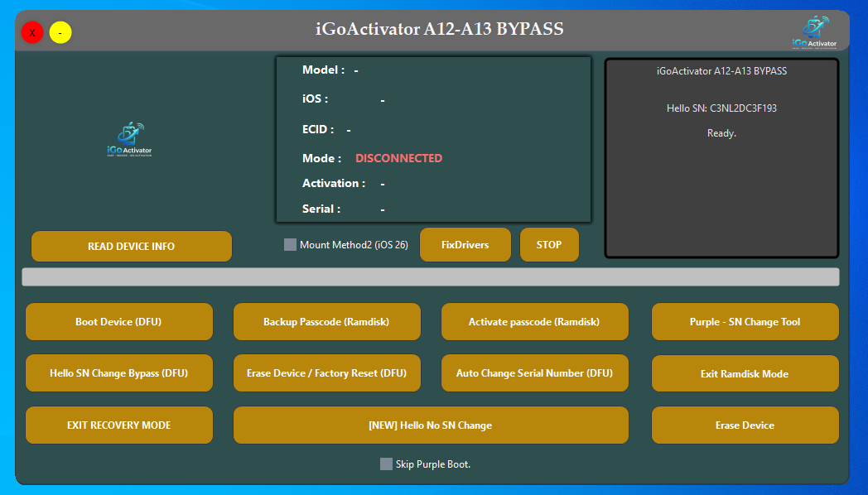Enable Mount Method2 (iOS 26) checkbox
This screenshot has height=495, width=868.
coord(290,244)
